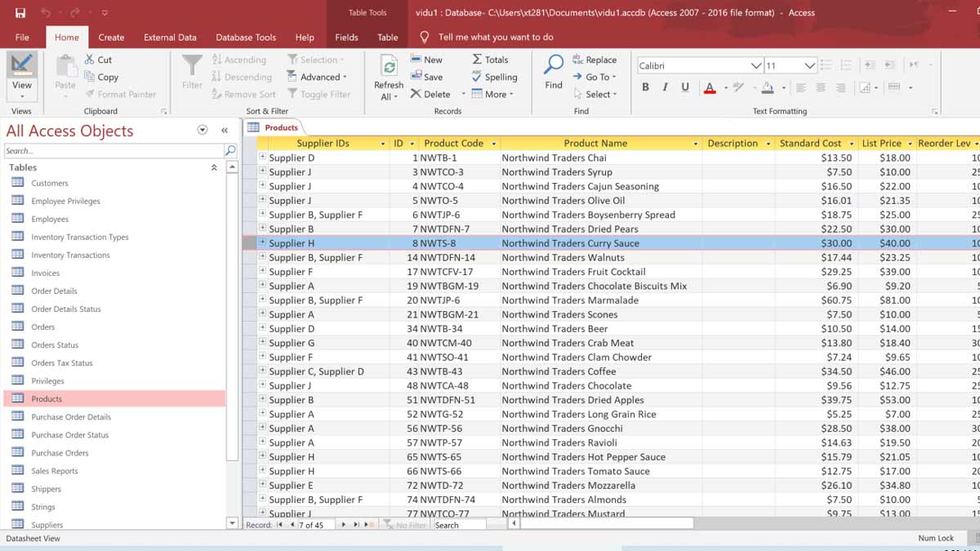The height and width of the screenshot is (551, 980).
Task: Click the Find magnifier icon
Action: tap(554, 65)
